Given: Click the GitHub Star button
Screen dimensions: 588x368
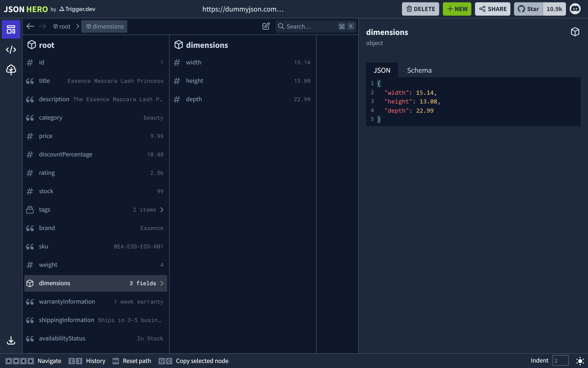Looking at the screenshot, I should 528,9.
